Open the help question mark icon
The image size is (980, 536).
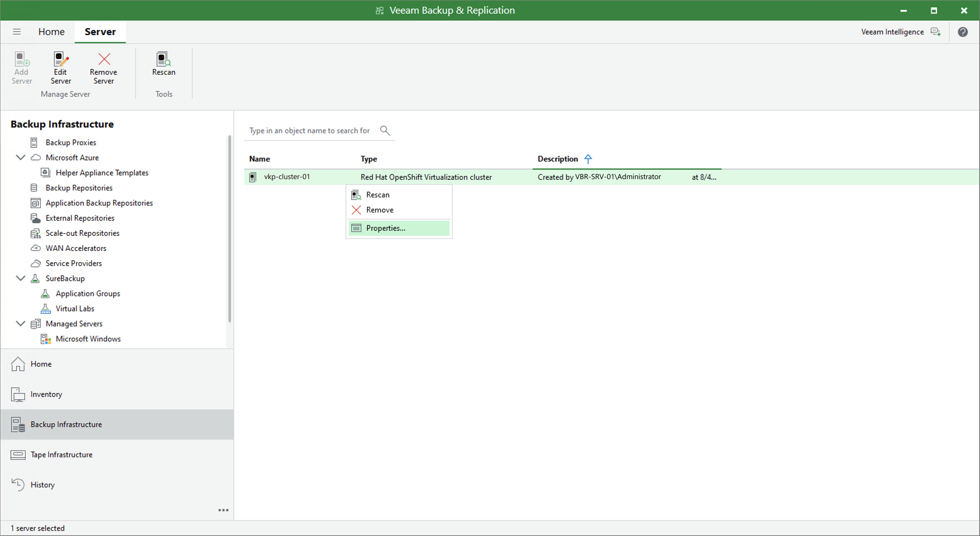pyautogui.click(x=962, y=32)
